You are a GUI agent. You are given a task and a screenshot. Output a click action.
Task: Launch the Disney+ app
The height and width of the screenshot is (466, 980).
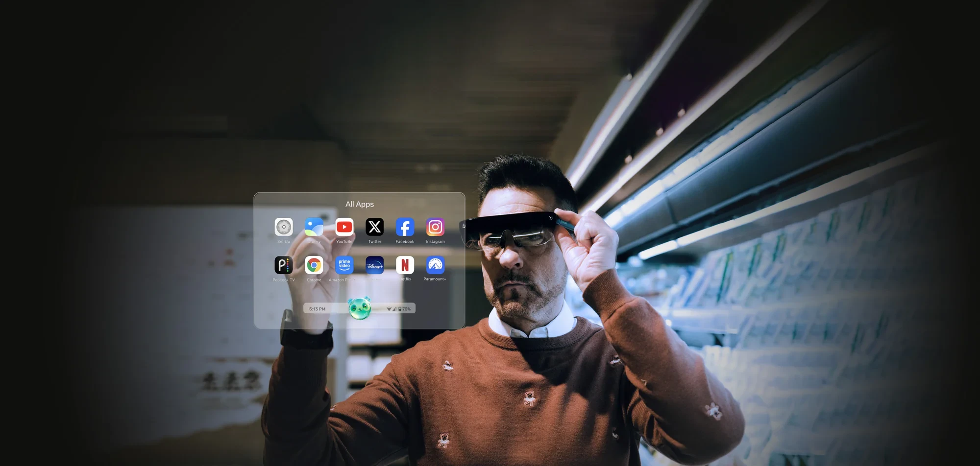coord(375,265)
